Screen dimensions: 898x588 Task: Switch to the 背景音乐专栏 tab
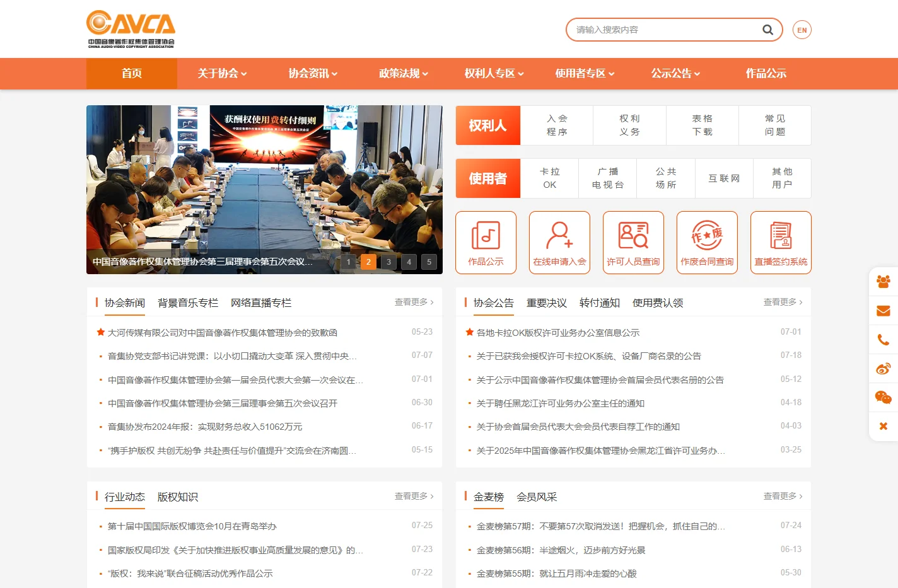pyautogui.click(x=188, y=303)
